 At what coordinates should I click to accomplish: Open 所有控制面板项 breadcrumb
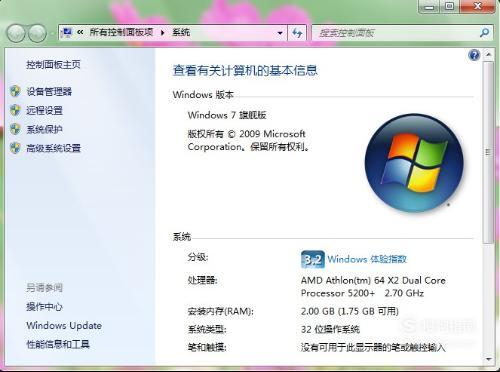tap(121, 32)
